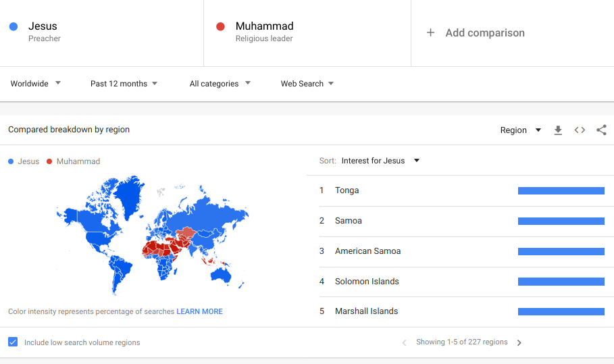This screenshot has width=614, height=364.
Task: Click the plus icon to add comparison
Action: coord(430,32)
